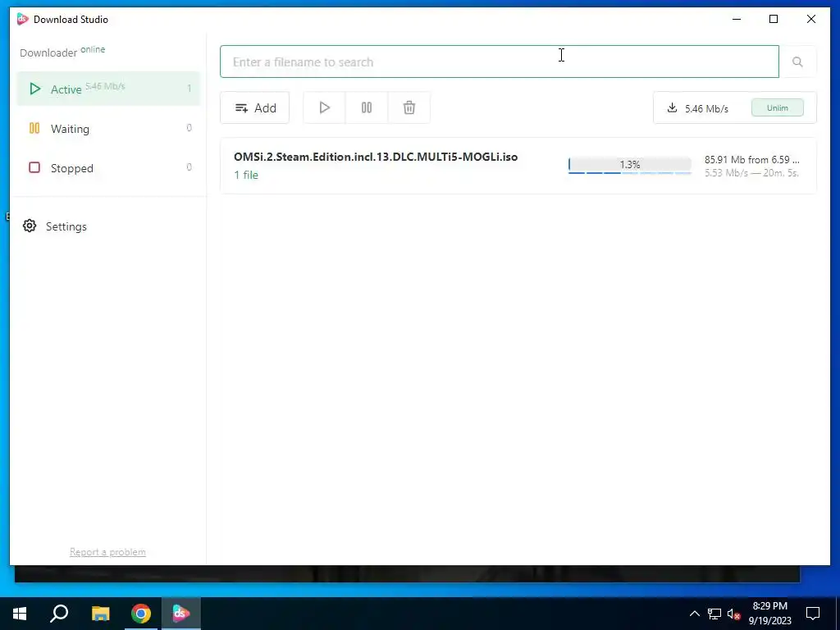Viewport: 840px width, 630px height.
Task: Click Download Studio taskbar icon
Action: click(x=181, y=614)
